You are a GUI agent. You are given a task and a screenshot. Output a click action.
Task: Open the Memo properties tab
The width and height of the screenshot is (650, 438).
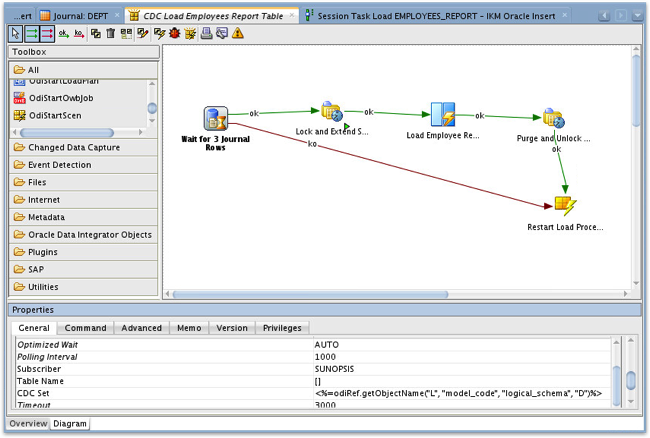[189, 328]
